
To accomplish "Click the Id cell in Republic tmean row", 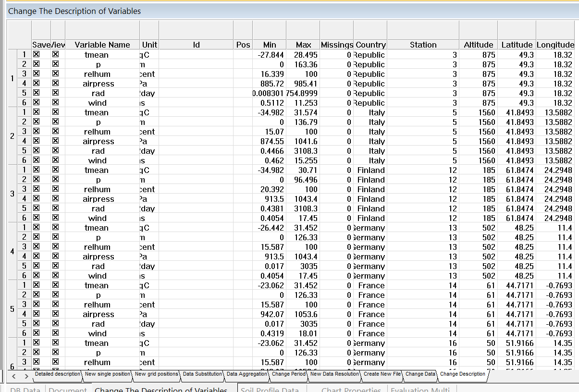I will [196, 55].
